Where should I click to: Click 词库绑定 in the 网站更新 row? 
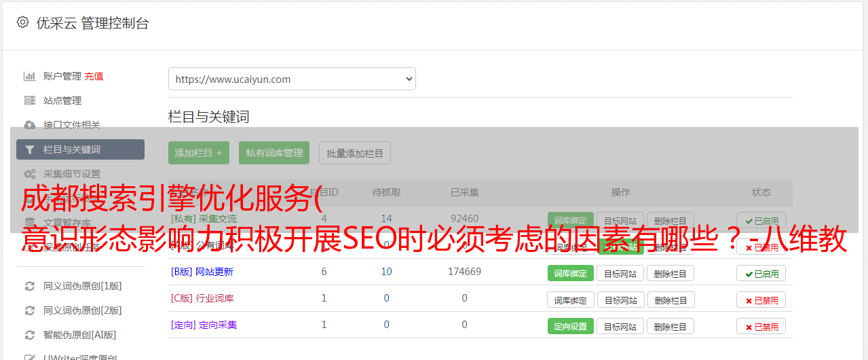click(571, 273)
